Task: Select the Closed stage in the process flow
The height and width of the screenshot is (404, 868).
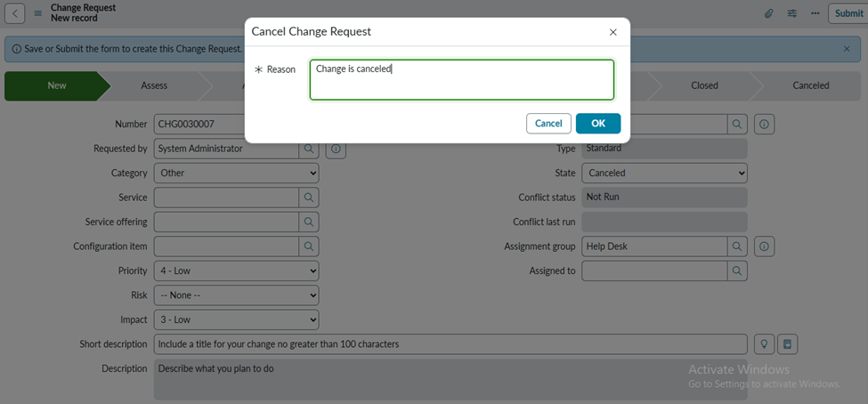Action: click(704, 86)
